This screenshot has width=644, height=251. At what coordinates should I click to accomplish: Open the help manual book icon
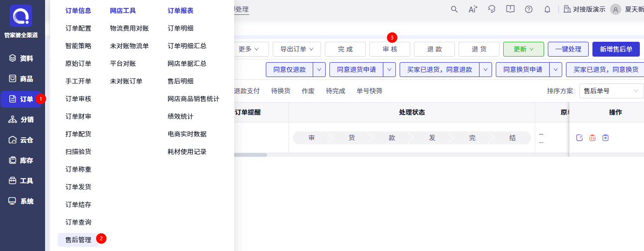pyautogui.click(x=510, y=9)
